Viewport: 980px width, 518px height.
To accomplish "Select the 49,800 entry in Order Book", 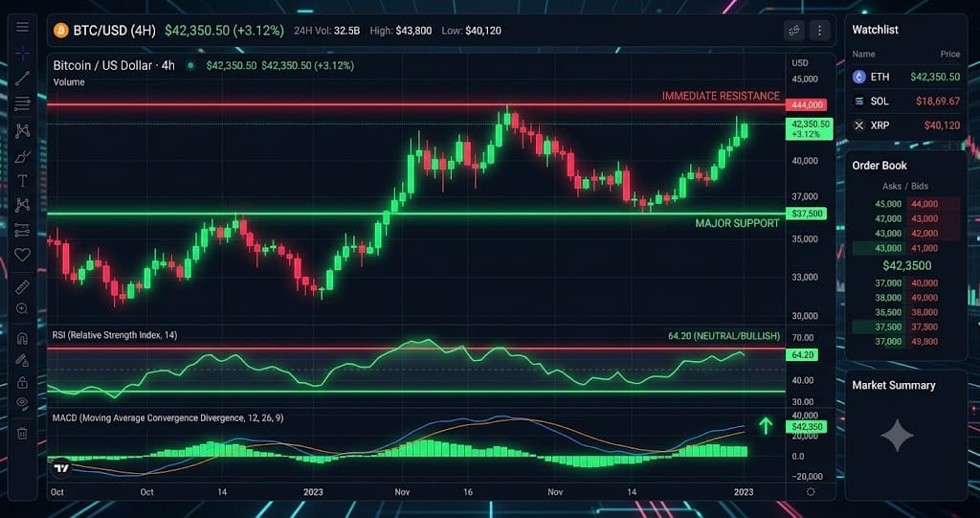I will click(925, 341).
